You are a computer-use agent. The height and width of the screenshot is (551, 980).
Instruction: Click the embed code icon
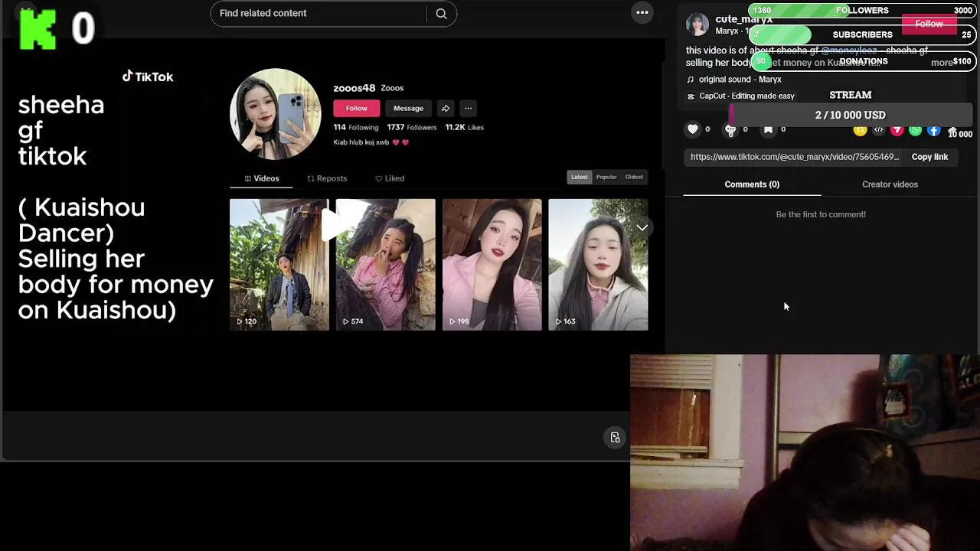[x=878, y=130]
